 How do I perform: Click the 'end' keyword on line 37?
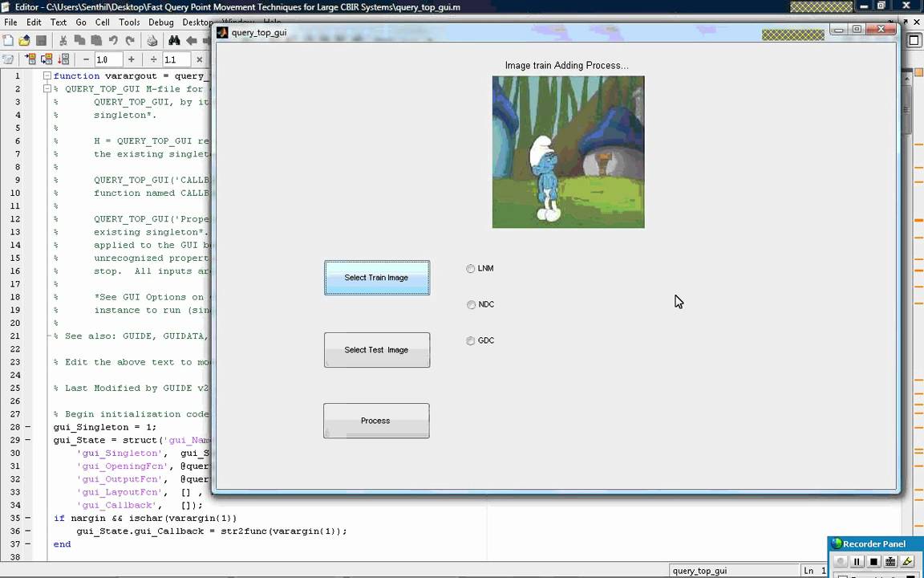[62, 543]
